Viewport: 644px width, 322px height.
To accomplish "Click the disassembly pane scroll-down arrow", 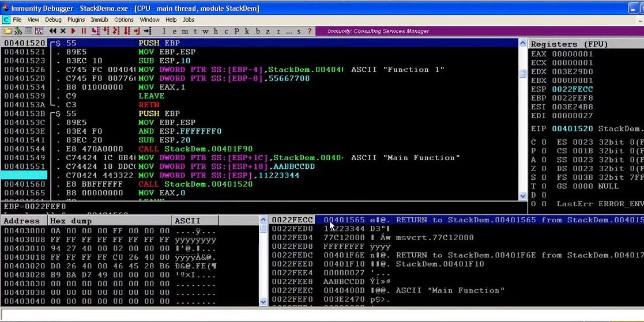I will click(x=522, y=196).
